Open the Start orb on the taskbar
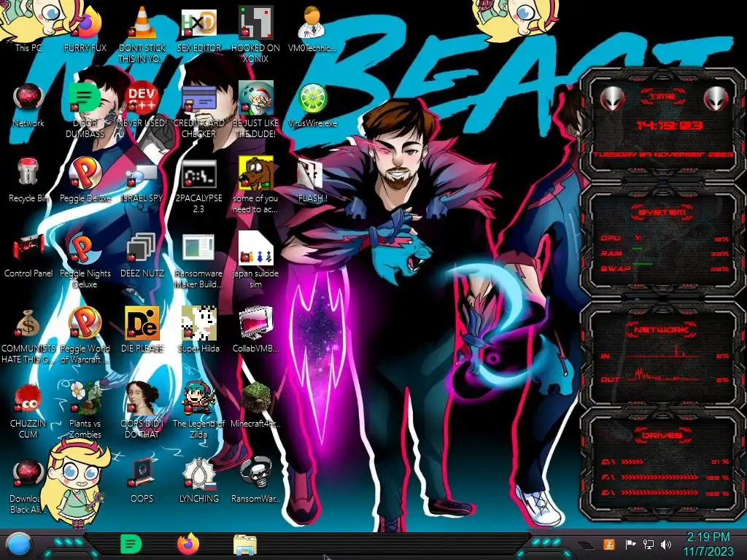 coord(19,544)
